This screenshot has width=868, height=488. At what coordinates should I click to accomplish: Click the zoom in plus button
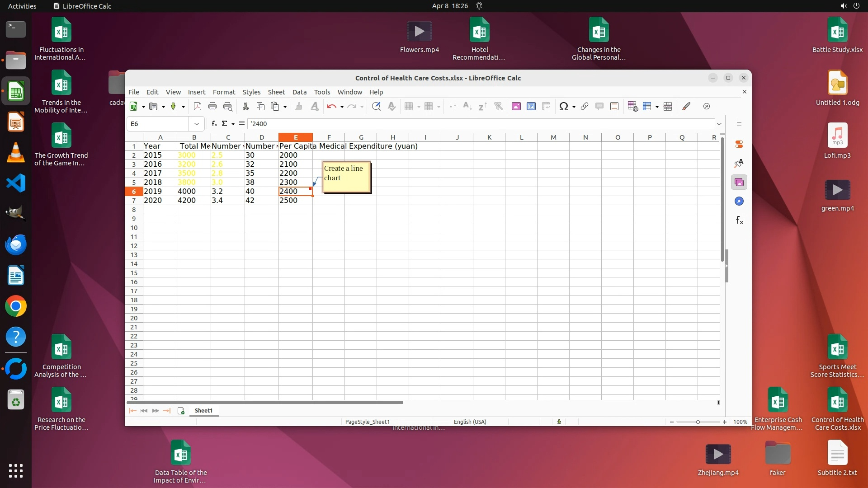(725, 422)
